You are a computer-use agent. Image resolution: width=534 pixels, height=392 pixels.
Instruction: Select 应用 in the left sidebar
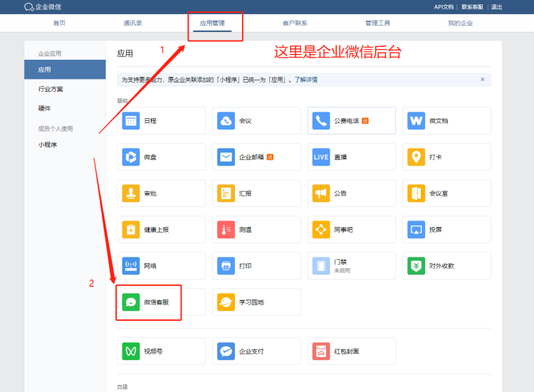tap(65, 70)
